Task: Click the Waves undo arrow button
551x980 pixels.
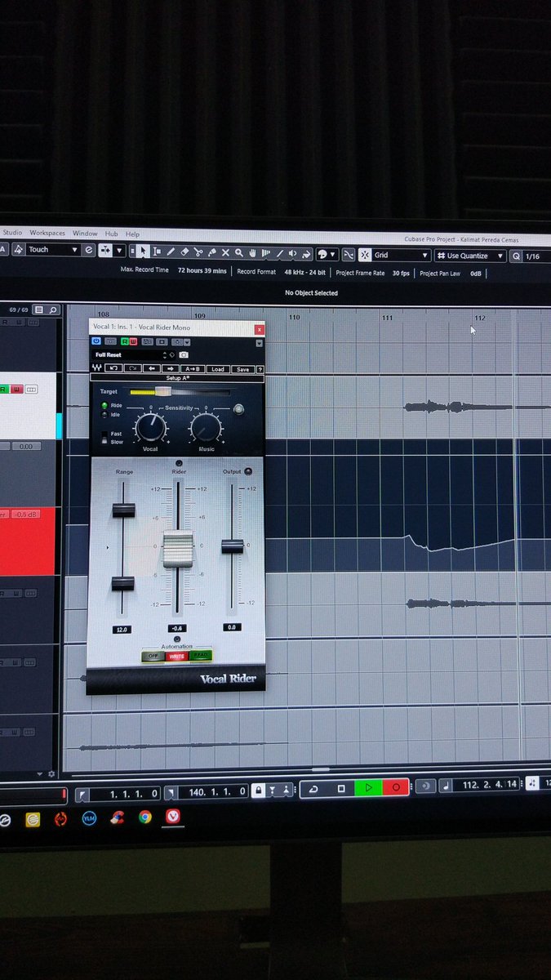Action: pos(113,369)
